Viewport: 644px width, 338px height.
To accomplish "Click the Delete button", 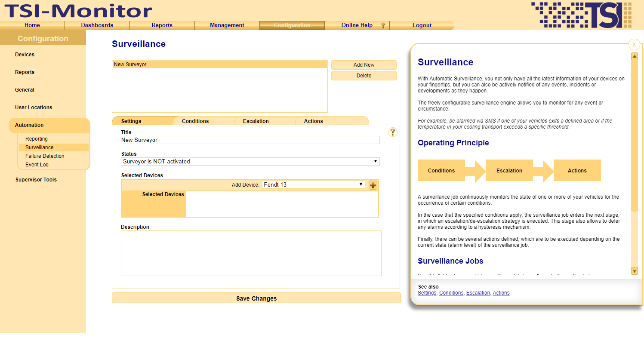I will tap(364, 76).
